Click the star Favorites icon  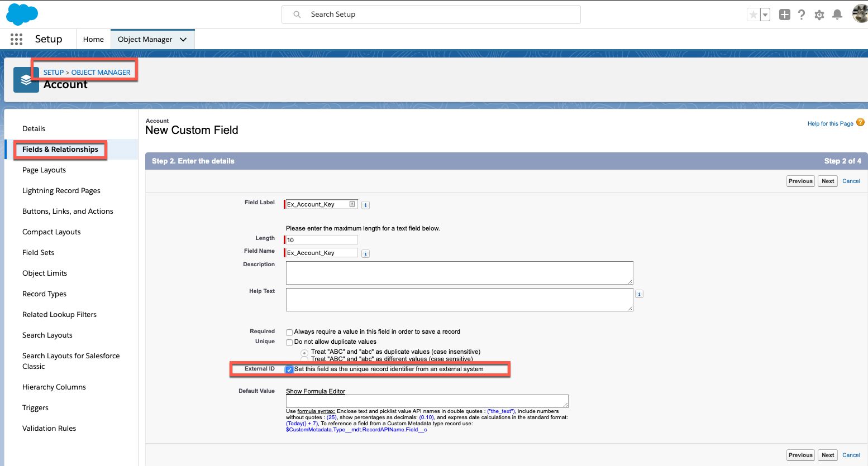click(753, 15)
